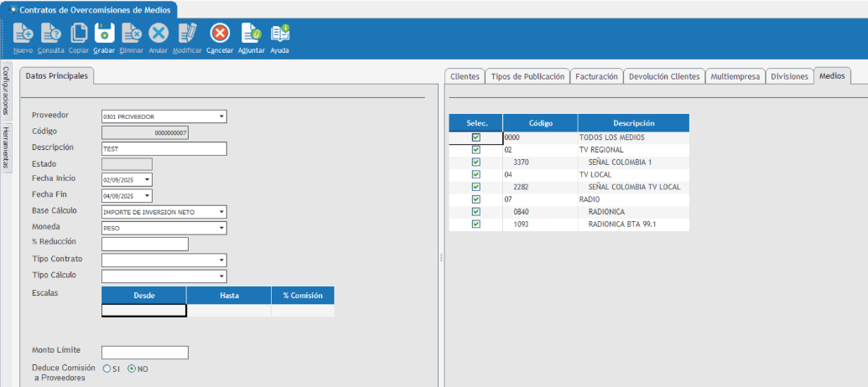Open the Consulta search icon
The width and height of the screenshot is (868, 387).
(51, 34)
